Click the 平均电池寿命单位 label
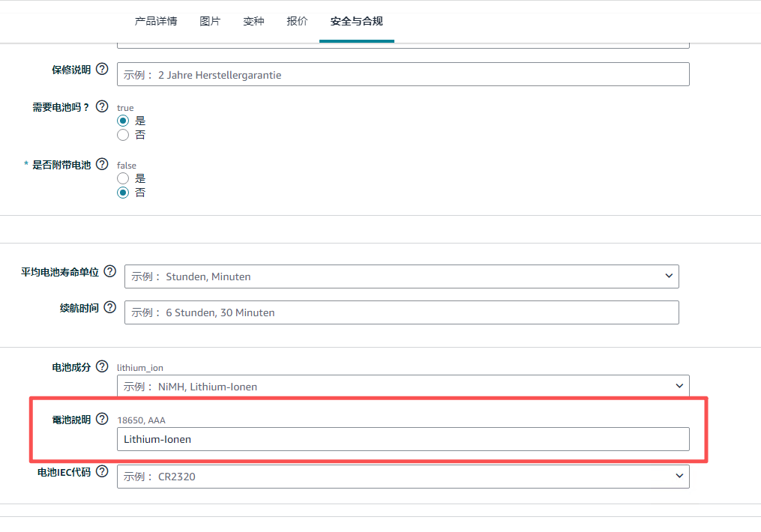Image resolution: width=761 pixels, height=532 pixels. 60,272
